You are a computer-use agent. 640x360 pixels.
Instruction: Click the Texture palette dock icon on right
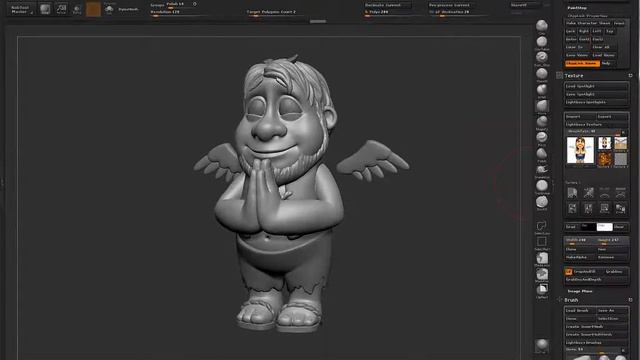coord(630,76)
